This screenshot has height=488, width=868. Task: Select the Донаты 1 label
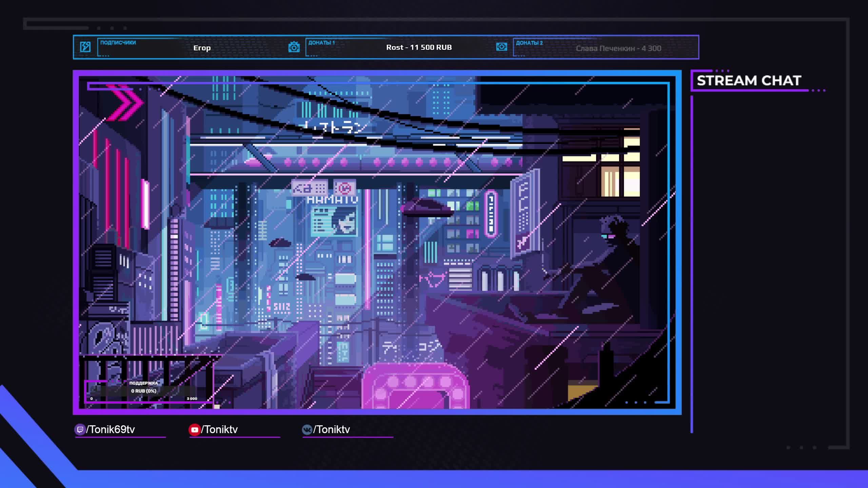(321, 43)
